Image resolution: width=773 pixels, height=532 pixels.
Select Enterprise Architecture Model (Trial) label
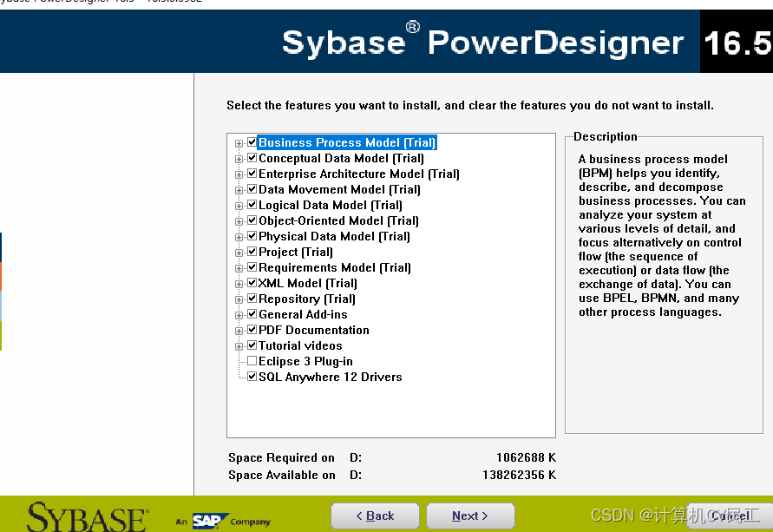(x=359, y=174)
